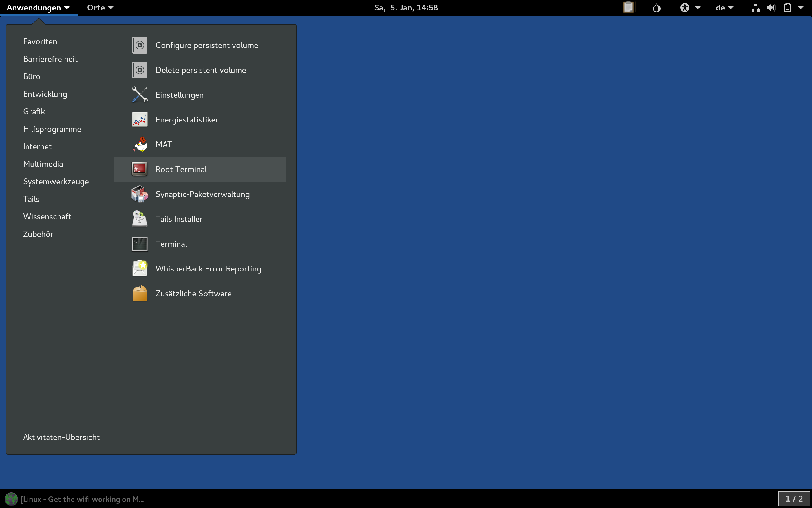
Task: Select the Multimedia category
Action: tap(43, 164)
